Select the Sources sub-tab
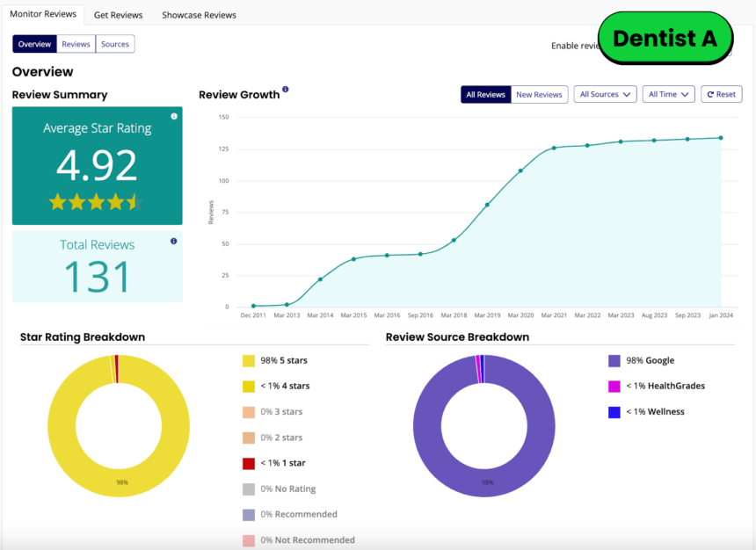The width and height of the screenshot is (756, 550). coord(115,44)
